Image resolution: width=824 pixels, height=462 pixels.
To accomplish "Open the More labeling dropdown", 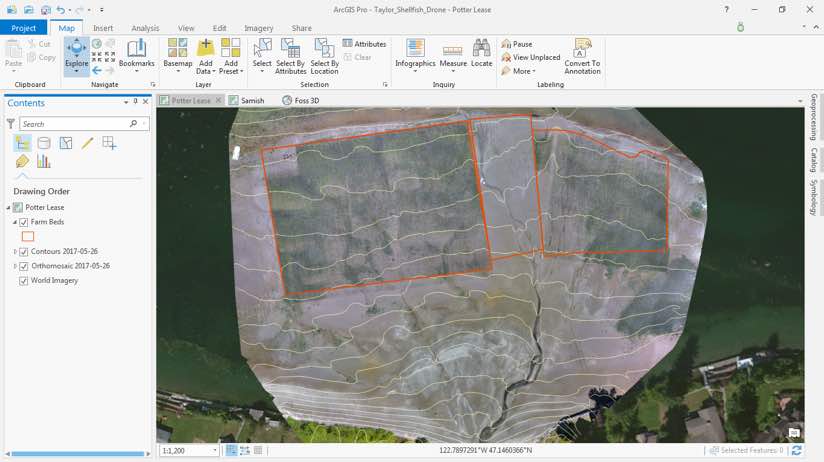I will [x=519, y=71].
